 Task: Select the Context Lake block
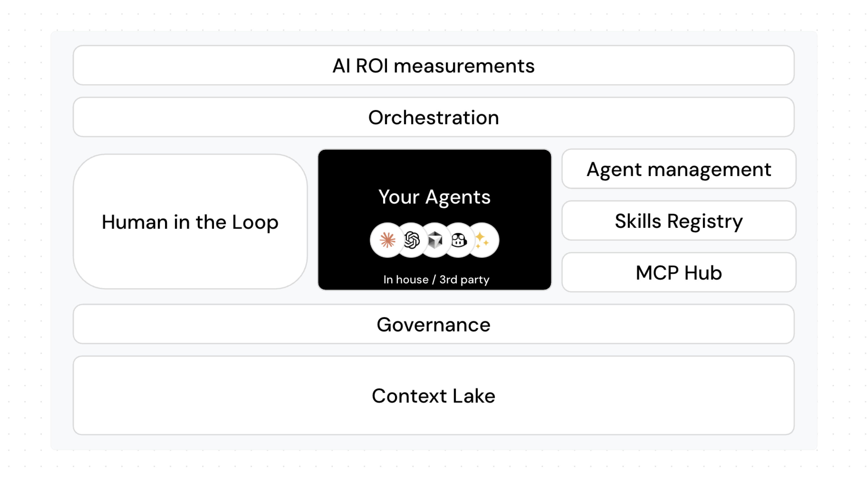(x=434, y=396)
